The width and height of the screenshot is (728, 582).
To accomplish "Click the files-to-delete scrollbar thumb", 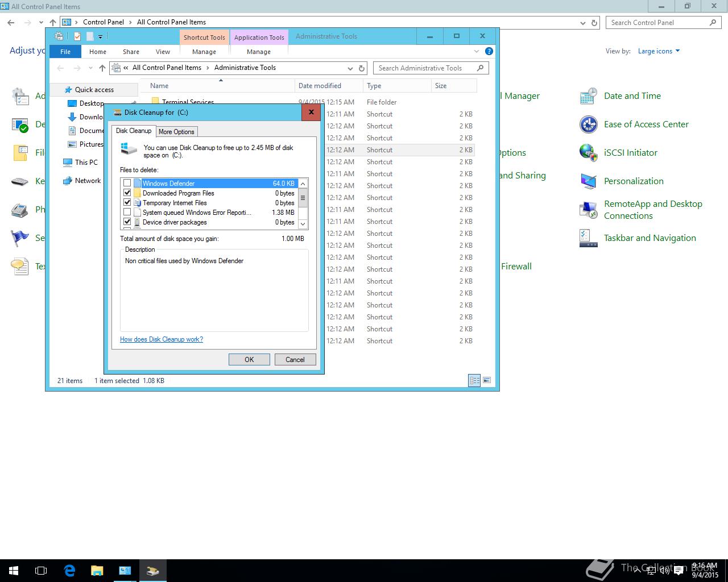I will pos(303,198).
